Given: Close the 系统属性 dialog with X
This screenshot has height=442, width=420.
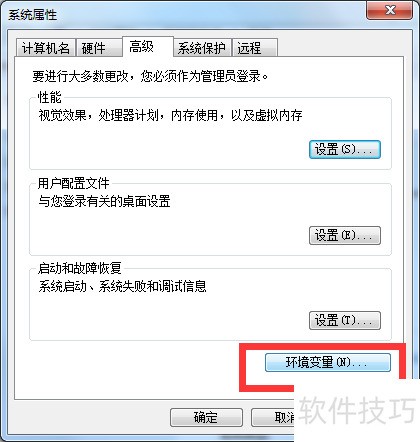Looking at the screenshot, I should (390, 10).
